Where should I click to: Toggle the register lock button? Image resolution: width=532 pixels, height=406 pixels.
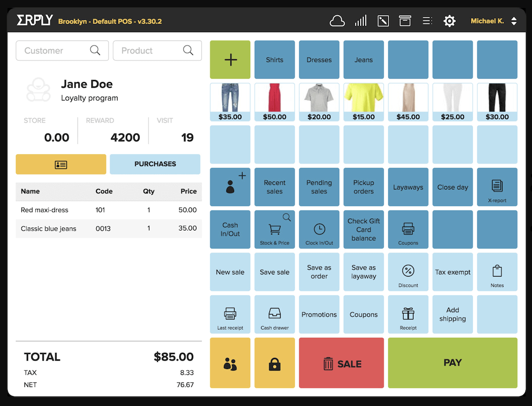click(274, 362)
